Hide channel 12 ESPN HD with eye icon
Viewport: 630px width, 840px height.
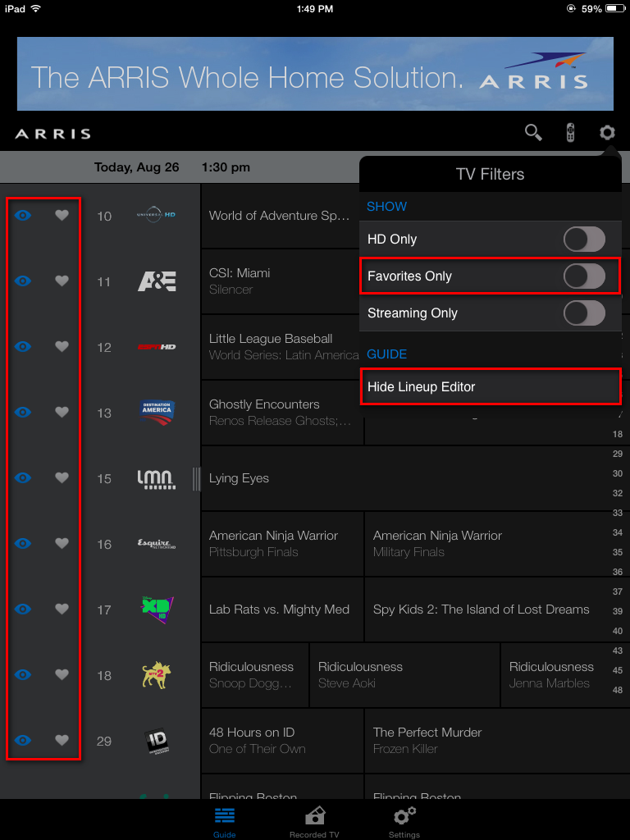coord(22,347)
